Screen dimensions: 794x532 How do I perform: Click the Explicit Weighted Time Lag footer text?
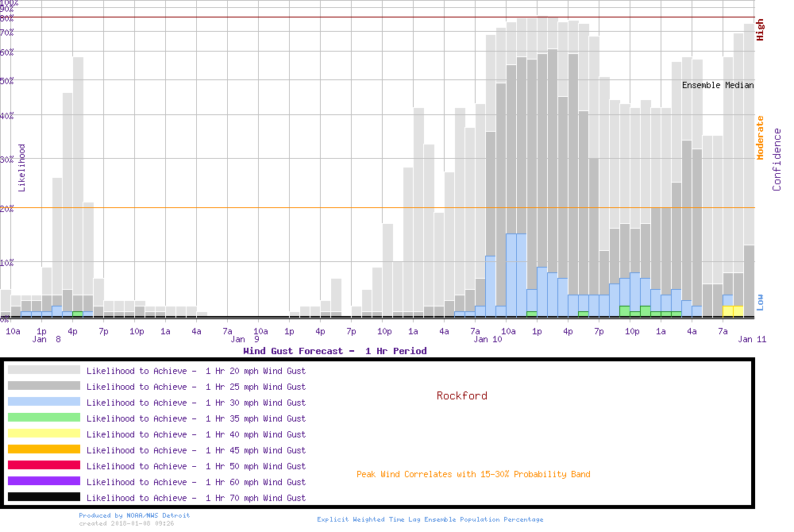coord(430,519)
